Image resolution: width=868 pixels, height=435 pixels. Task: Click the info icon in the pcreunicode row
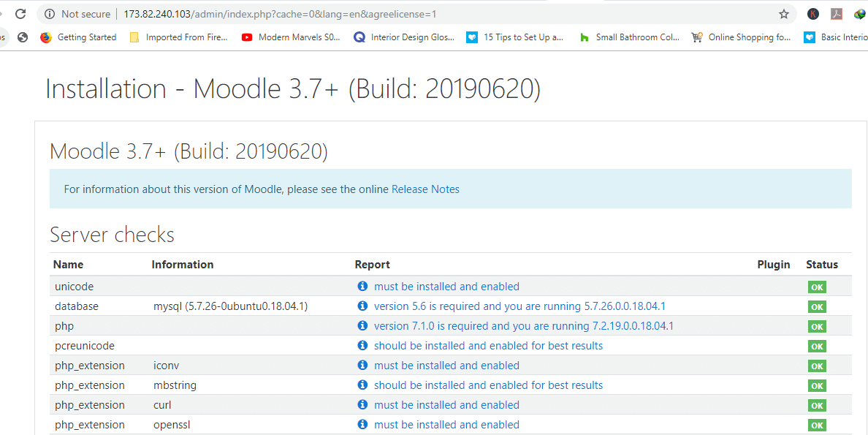coord(362,346)
